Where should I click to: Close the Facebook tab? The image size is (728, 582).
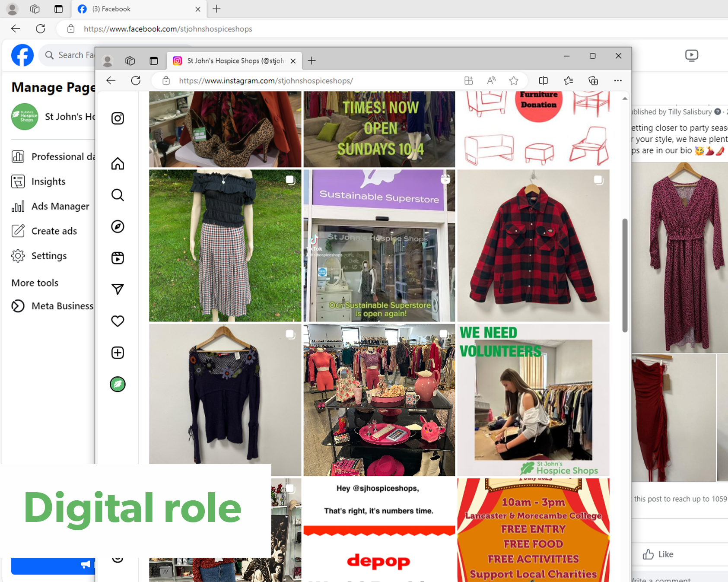click(x=198, y=9)
